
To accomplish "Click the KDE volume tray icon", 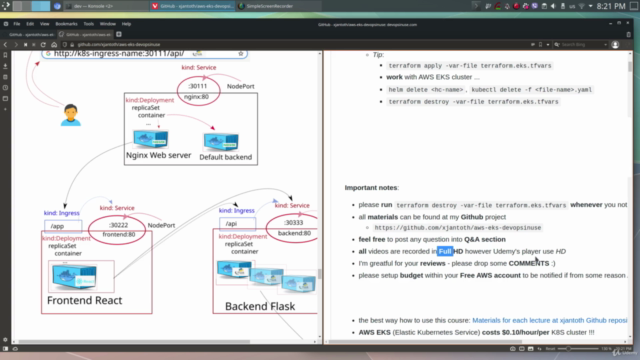I will coord(553,6).
